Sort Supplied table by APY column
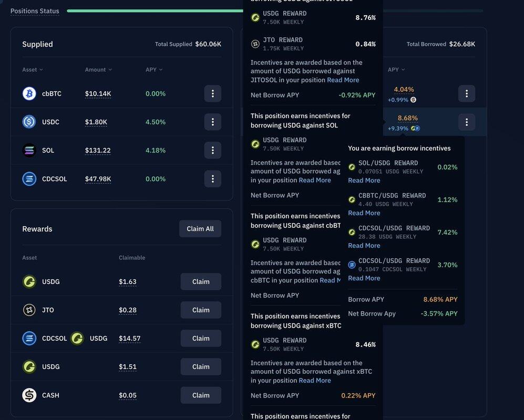Image resolution: width=524 pixels, height=420 pixels. [x=154, y=70]
